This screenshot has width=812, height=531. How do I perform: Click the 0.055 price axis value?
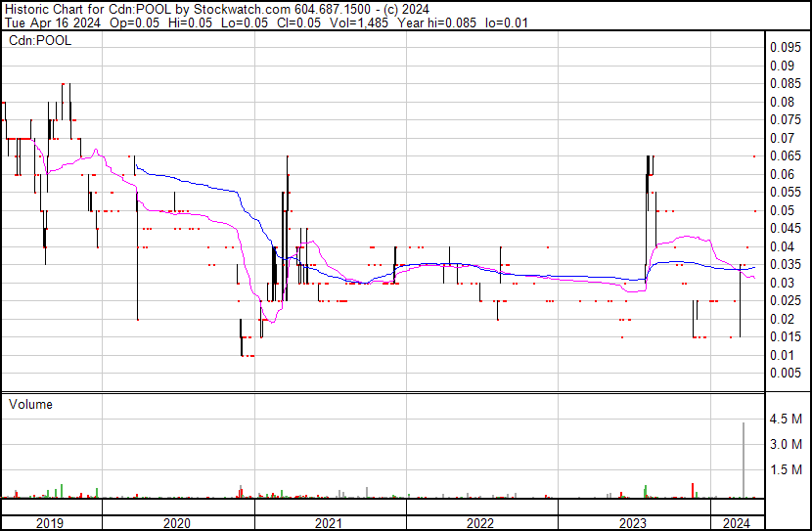786,193
